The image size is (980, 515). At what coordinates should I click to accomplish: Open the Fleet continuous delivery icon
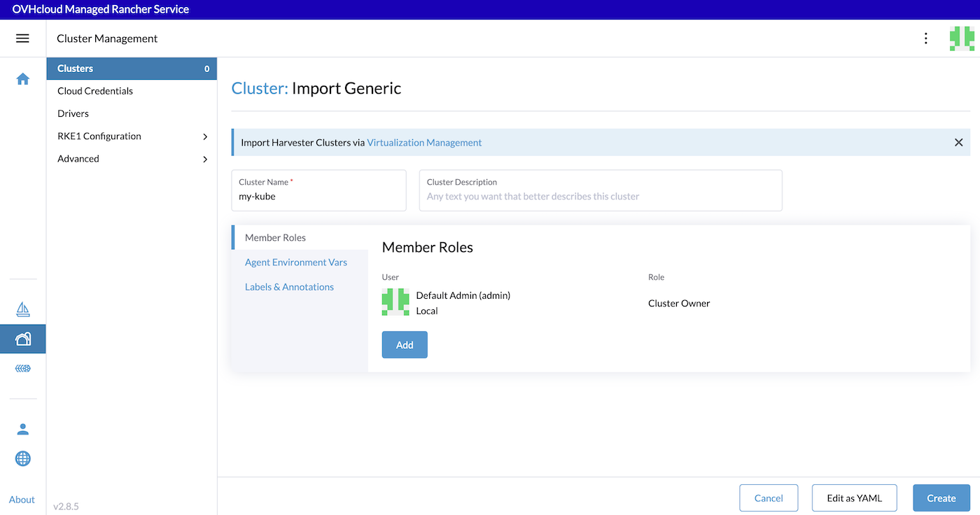tap(22, 367)
